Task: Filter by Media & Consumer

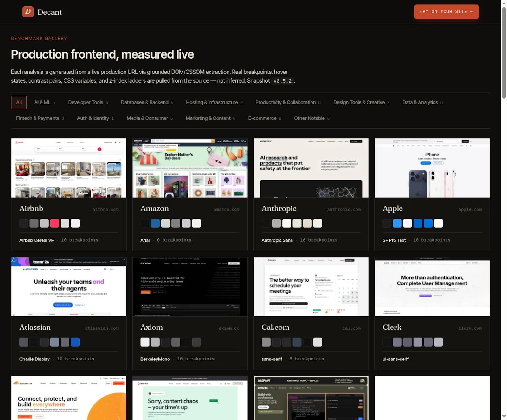Action: tap(150, 118)
